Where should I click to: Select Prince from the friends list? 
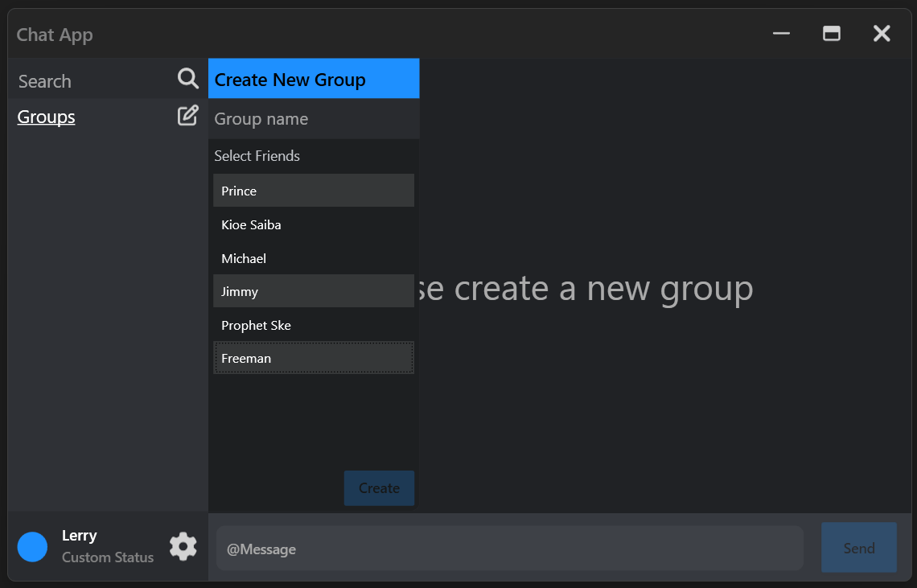point(314,191)
